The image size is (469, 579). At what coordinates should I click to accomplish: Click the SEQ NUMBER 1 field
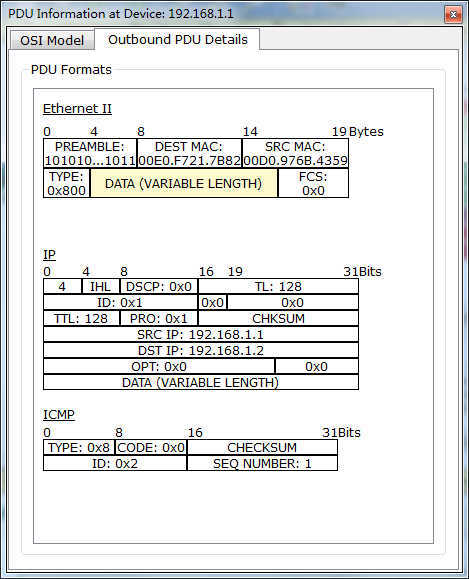[262, 463]
